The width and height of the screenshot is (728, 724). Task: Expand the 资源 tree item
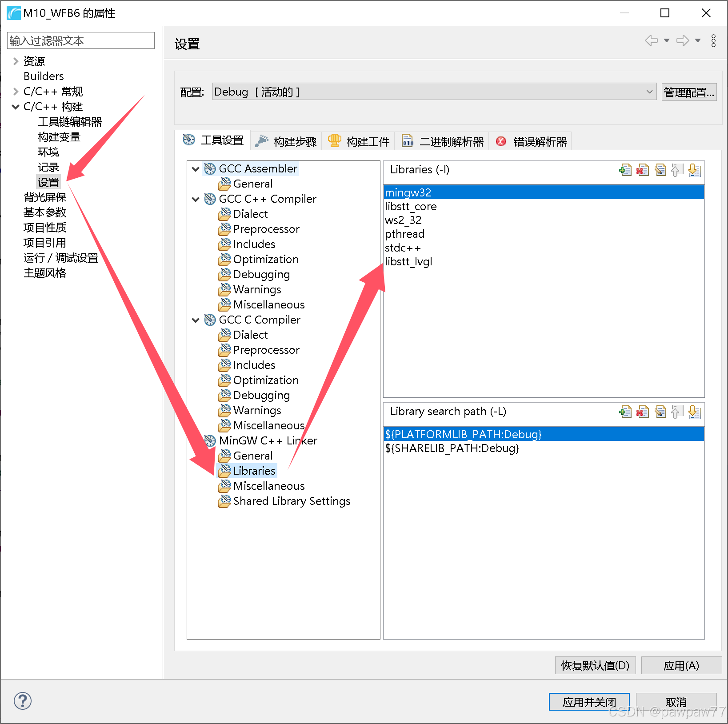point(16,61)
